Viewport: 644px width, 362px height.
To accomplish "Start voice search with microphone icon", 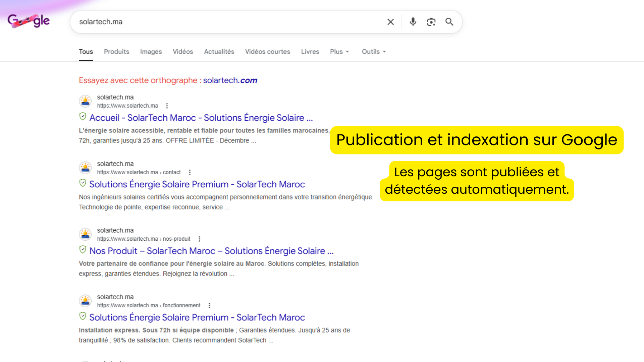I will pyautogui.click(x=413, y=22).
